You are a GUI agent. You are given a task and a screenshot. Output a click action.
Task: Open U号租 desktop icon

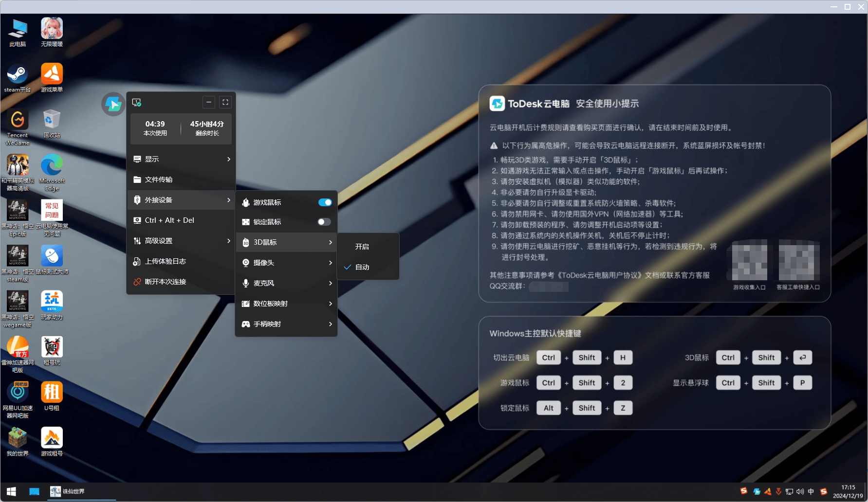point(52,397)
